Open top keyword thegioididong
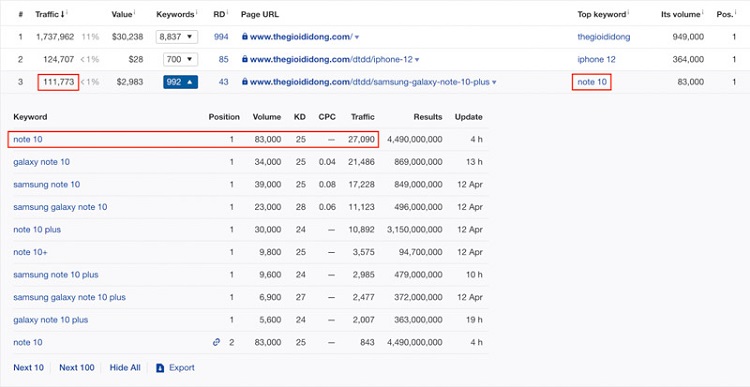This screenshot has width=750, height=387. (x=604, y=37)
